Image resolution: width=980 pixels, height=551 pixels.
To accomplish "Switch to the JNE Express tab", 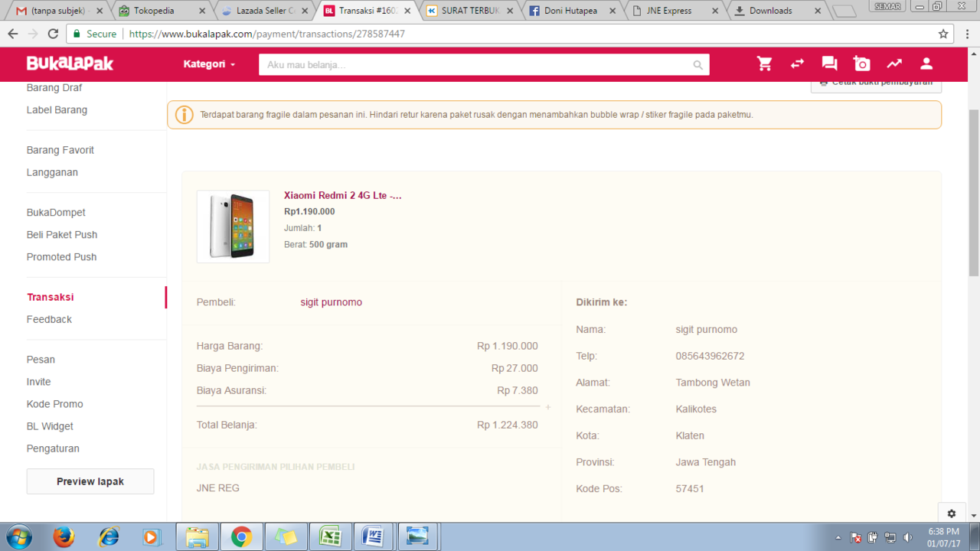I will coord(675,11).
